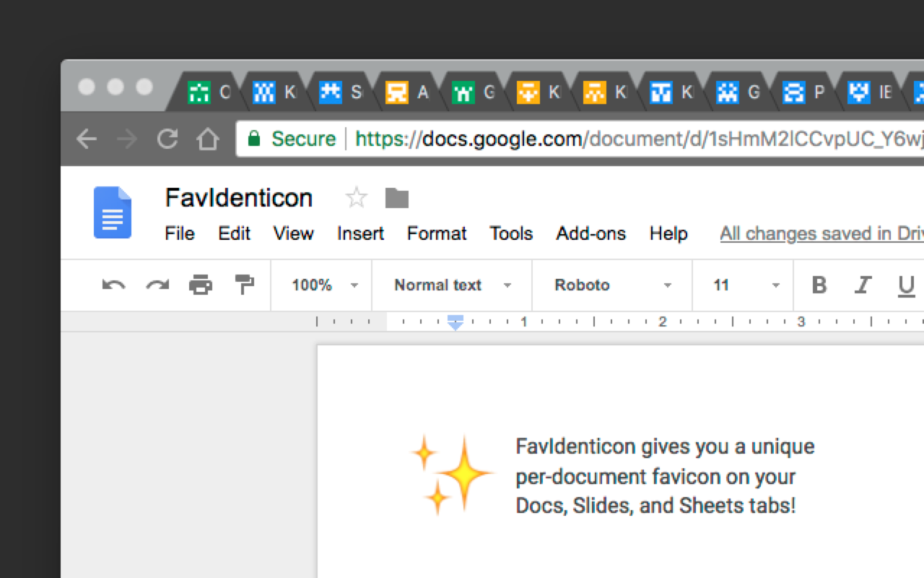This screenshot has width=924, height=578.
Task: Print the document with the printer icon
Action: pyautogui.click(x=201, y=285)
